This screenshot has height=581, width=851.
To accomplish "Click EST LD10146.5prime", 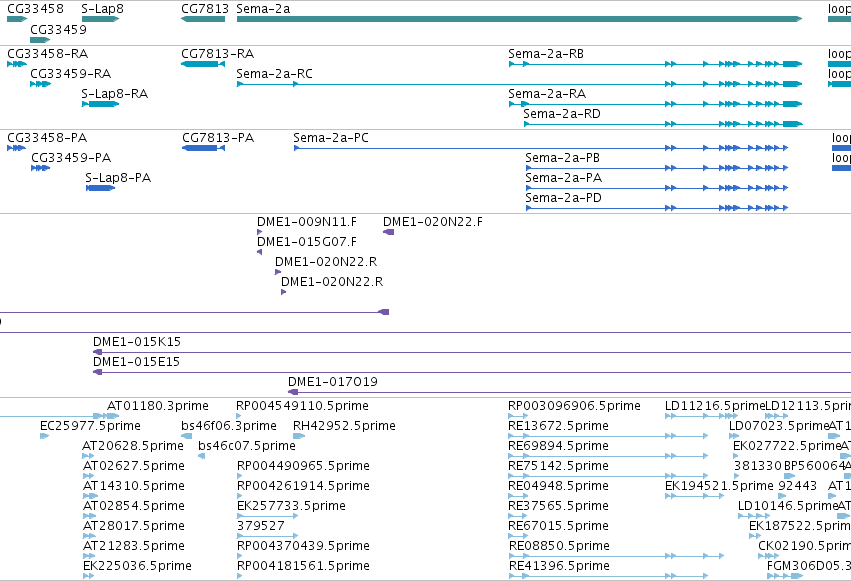I will pos(754,516).
